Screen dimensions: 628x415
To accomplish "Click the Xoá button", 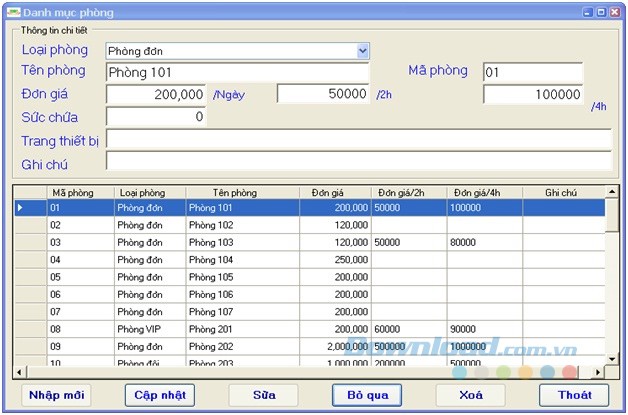I will [x=470, y=395].
